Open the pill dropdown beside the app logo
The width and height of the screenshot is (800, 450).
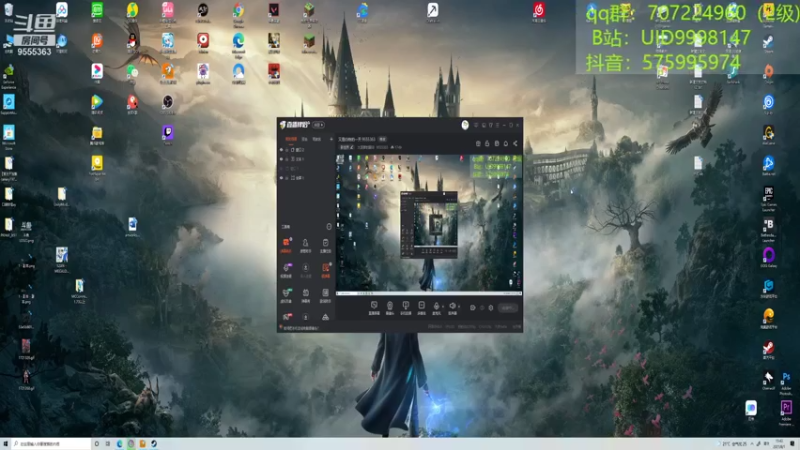318,125
